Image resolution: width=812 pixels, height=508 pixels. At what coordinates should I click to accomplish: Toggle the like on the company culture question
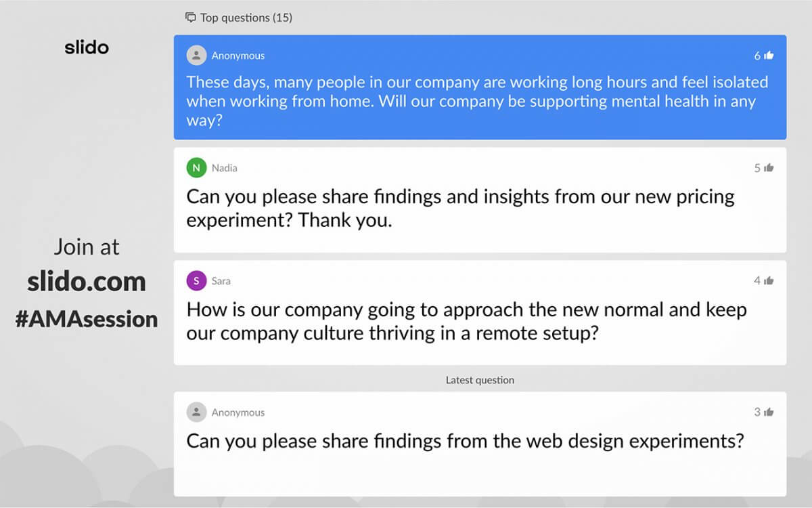(769, 280)
